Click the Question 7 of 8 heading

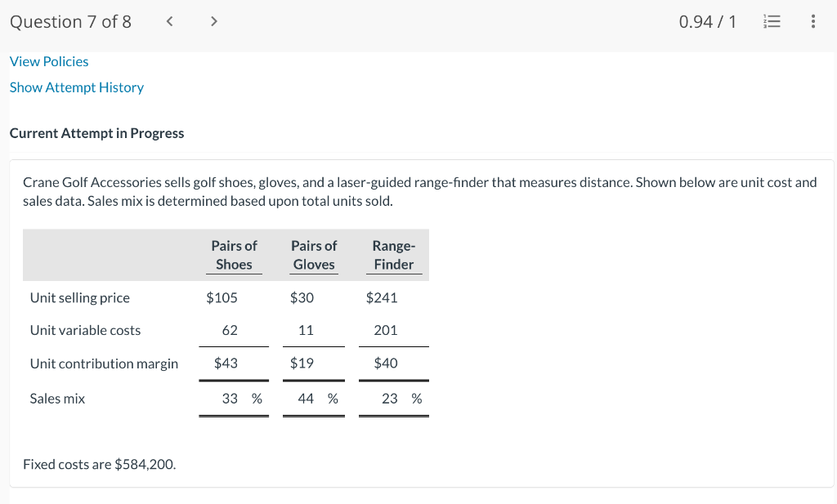click(70, 22)
